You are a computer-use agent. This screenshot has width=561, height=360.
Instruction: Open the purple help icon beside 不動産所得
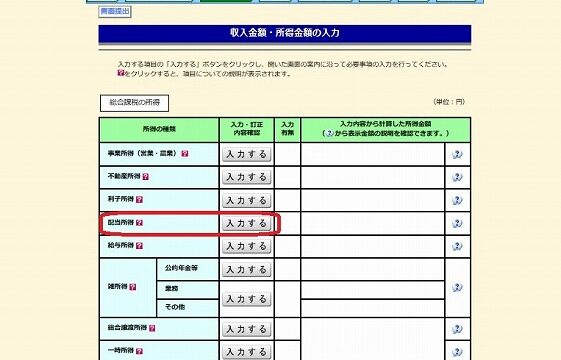pos(146,177)
